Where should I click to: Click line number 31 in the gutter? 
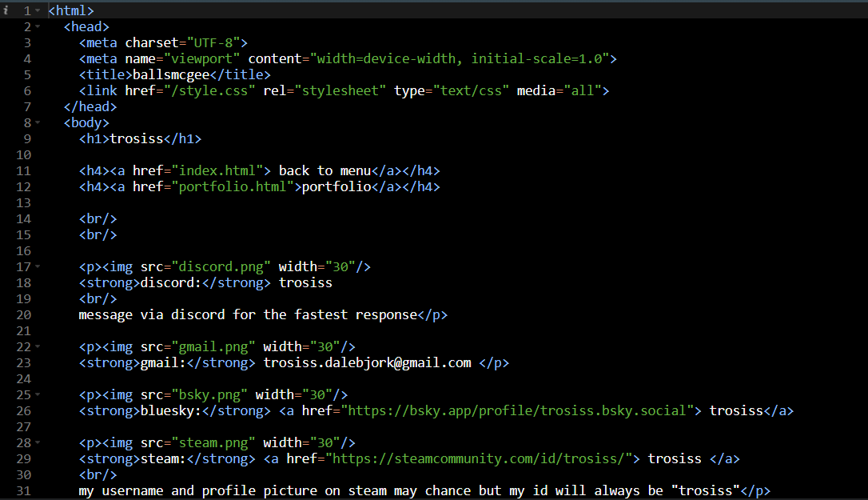point(24,491)
